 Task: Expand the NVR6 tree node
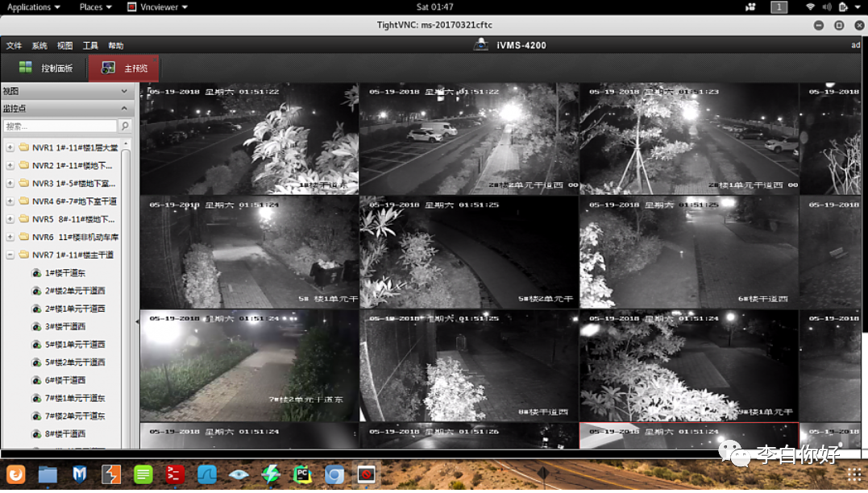tap(10, 237)
